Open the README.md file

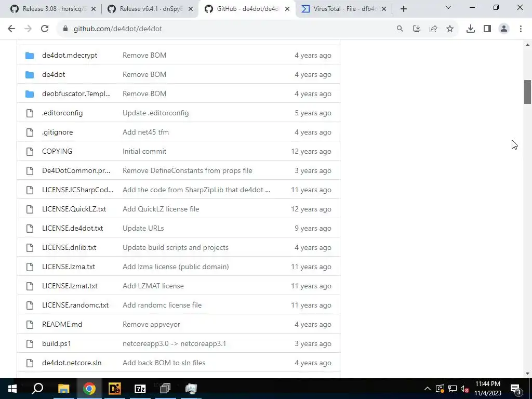pos(62,324)
